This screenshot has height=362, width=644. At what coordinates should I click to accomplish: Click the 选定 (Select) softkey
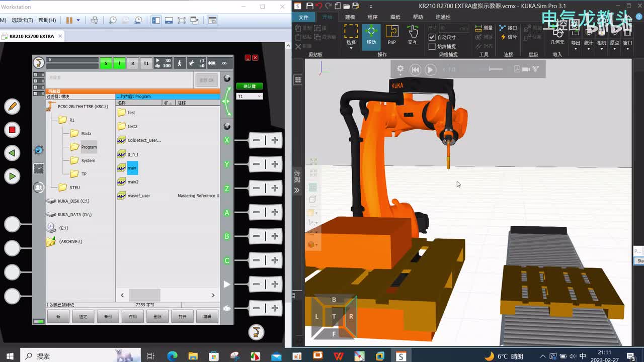[x=83, y=316]
